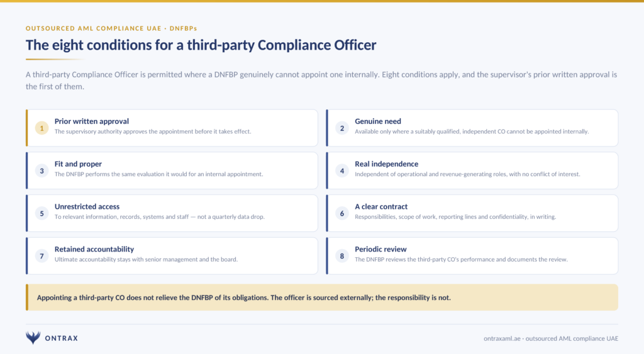Select the 'Retained accountability' card title
This screenshot has width=644, height=354.
coord(94,249)
